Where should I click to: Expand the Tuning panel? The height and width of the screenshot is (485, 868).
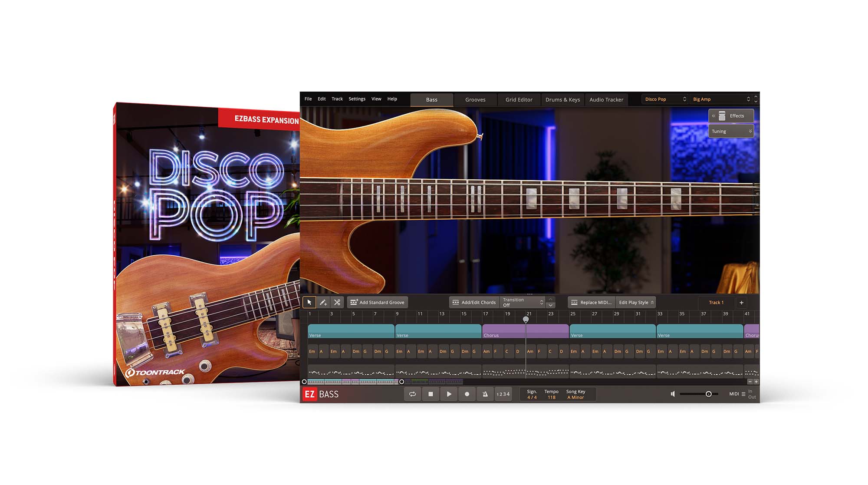tap(731, 131)
